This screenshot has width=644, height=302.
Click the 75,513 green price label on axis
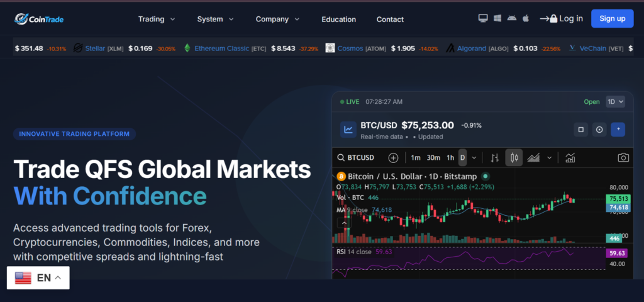(619, 199)
